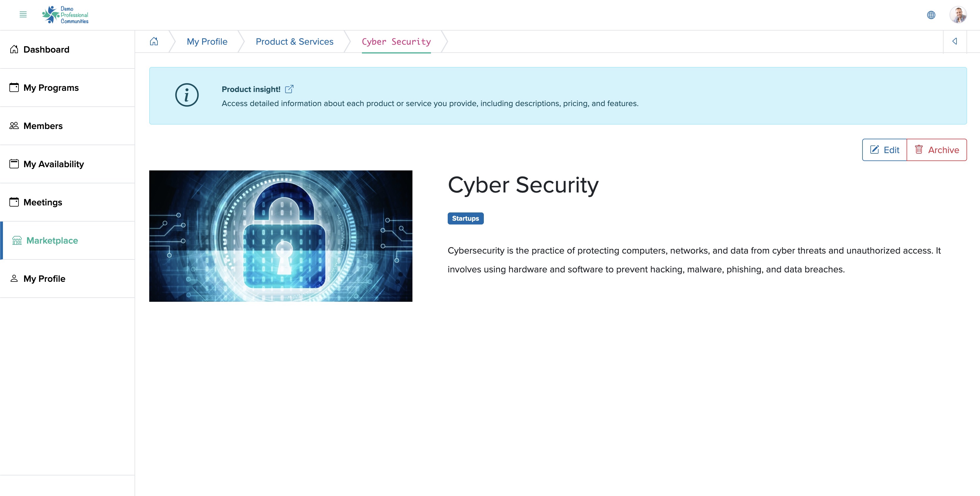The width and height of the screenshot is (980, 496).
Task: Select the Cyber Security breadcrumb tab
Action: pos(396,41)
